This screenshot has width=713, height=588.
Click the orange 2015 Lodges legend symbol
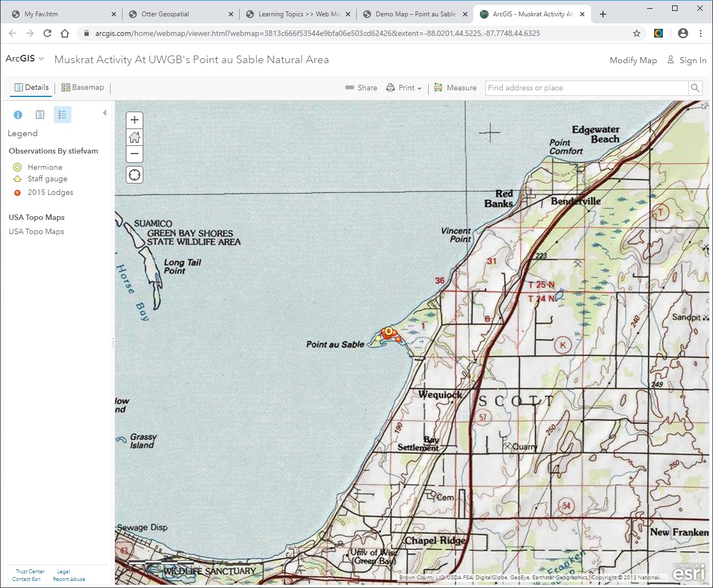17,192
